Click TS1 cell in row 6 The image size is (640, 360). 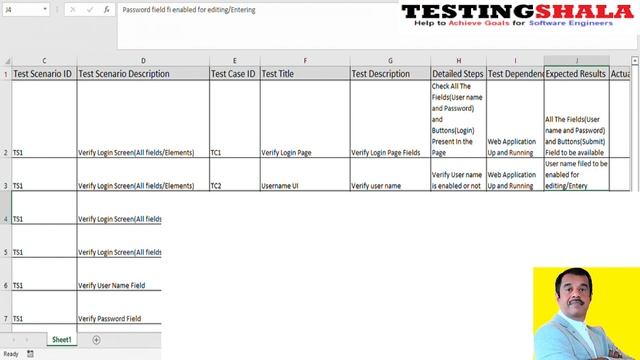tap(44, 274)
